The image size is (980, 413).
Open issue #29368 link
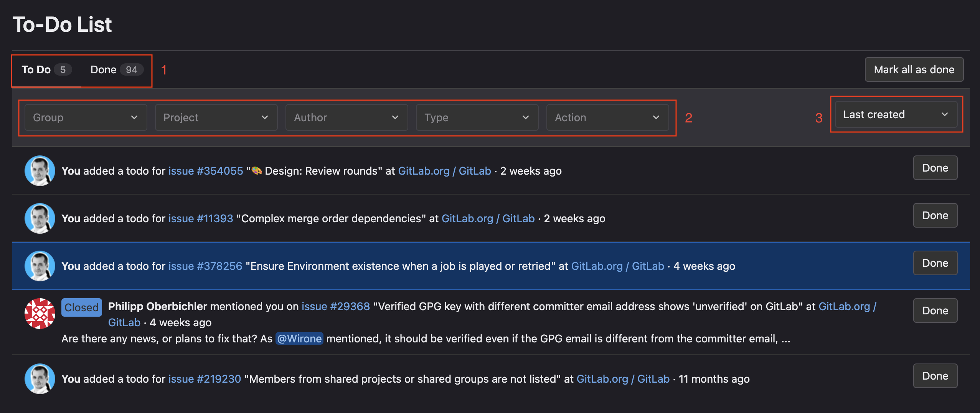pos(336,306)
